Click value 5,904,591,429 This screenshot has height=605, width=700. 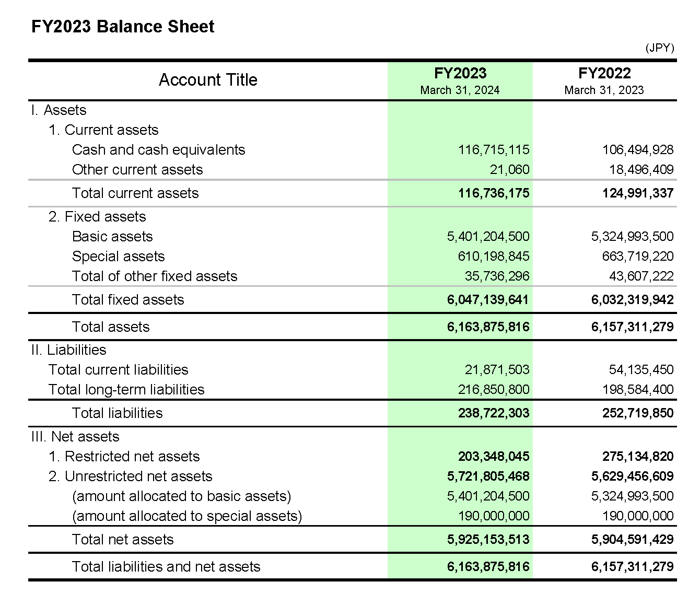click(x=633, y=540)
